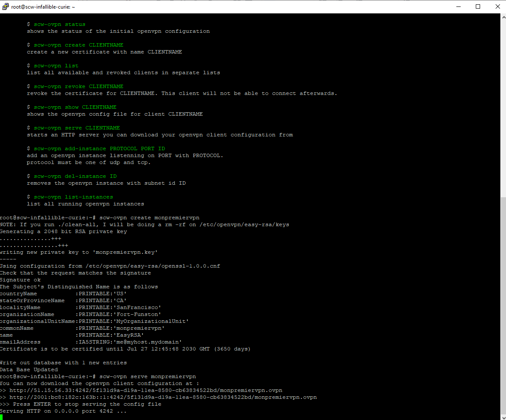506x420 pixels.
Task: Click the '$ scw-ovpn list' command line
Action: tap(53, 66)
